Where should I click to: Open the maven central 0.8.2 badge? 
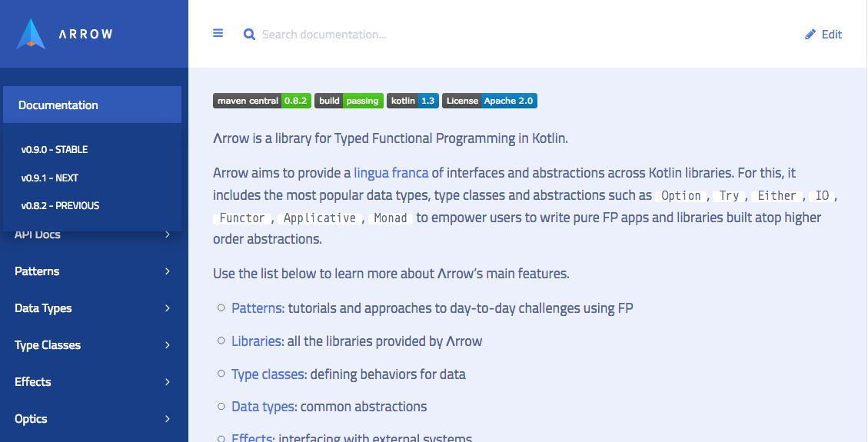[x=262, y=101]
